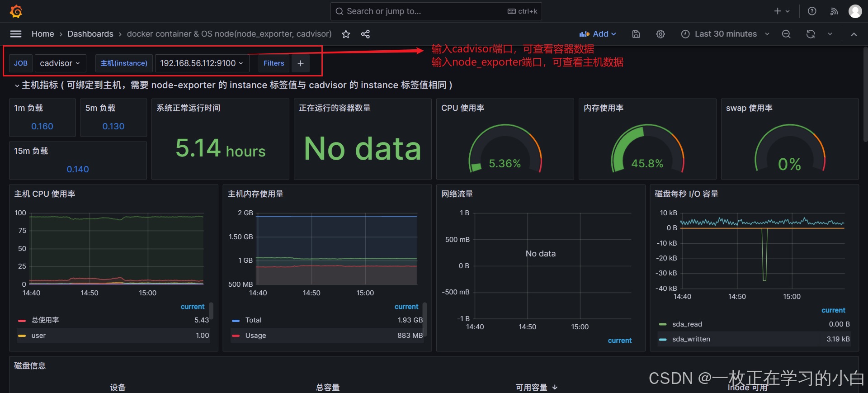Sort disk table by 设备 column

(118, 388)
